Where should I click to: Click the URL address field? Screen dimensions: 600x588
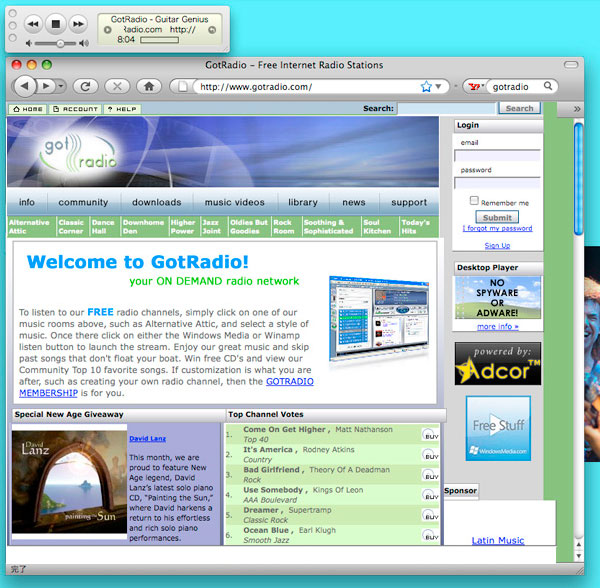306,87
